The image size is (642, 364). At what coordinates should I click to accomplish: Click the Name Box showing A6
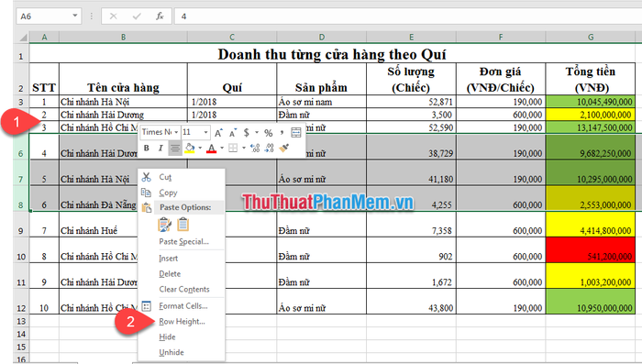coord(43,17)
